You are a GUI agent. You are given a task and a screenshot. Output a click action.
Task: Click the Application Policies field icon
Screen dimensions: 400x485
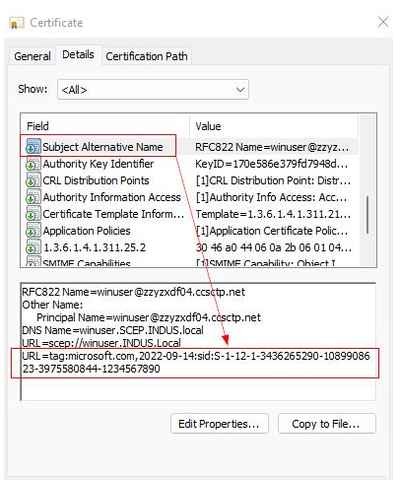[33, 231]
